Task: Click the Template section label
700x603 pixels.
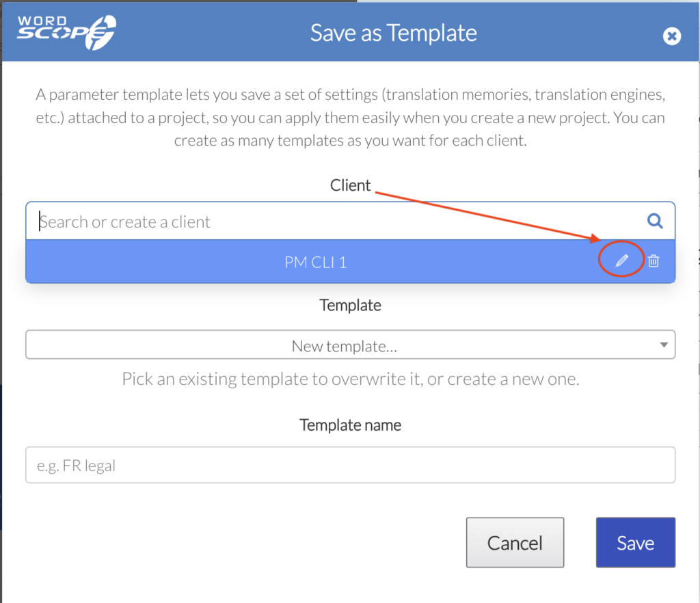Action: [350, 306]
